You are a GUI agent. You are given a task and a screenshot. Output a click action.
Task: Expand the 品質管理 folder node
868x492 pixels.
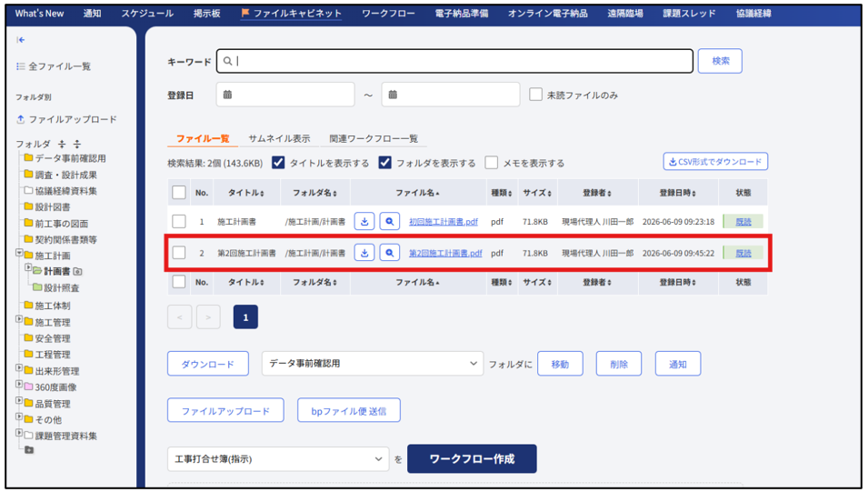click(x=19, y=400)
